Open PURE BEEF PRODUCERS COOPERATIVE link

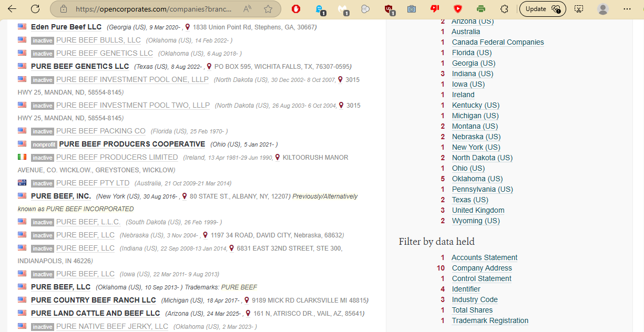(132, 144)
